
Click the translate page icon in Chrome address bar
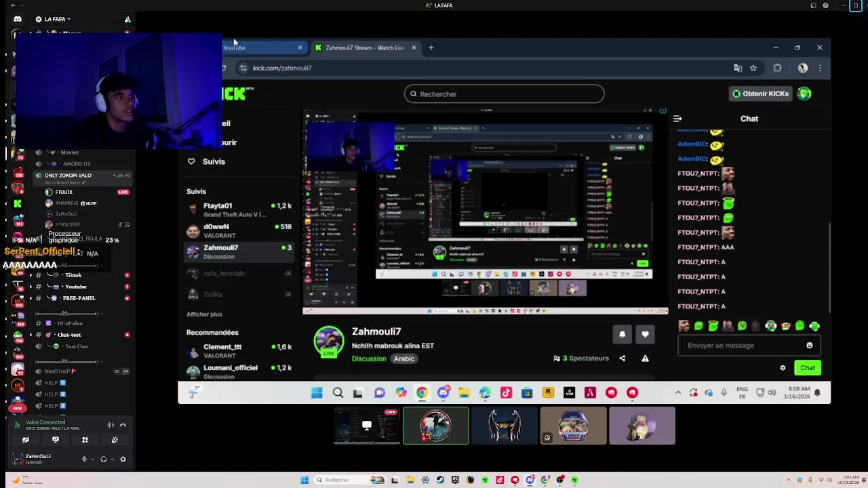coord(738,68)
